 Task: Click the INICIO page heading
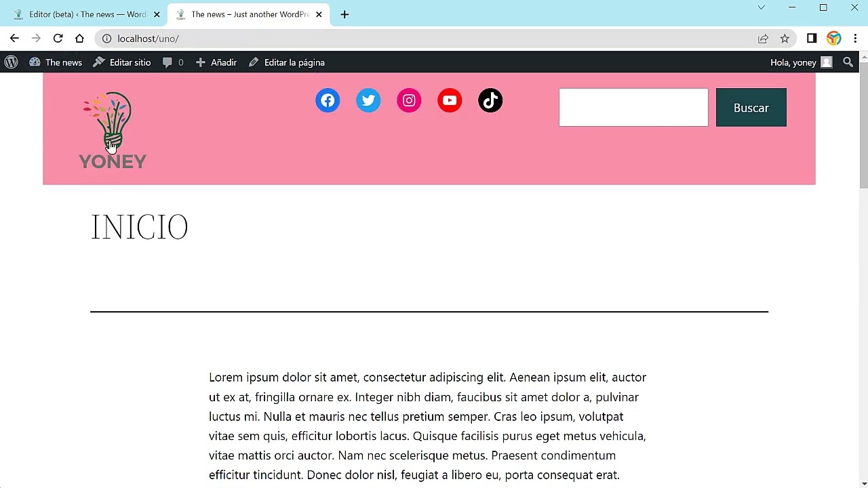click(140, 228)
